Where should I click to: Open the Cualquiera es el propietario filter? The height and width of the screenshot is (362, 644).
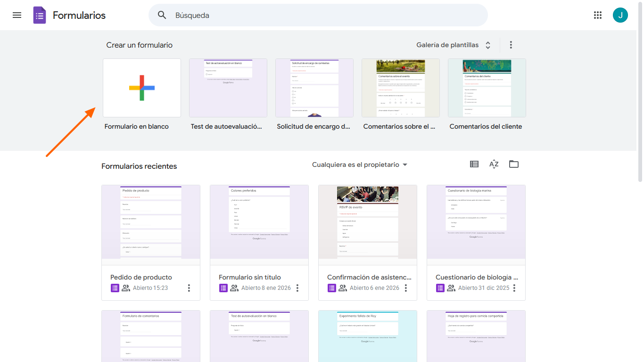pos(360,165)
